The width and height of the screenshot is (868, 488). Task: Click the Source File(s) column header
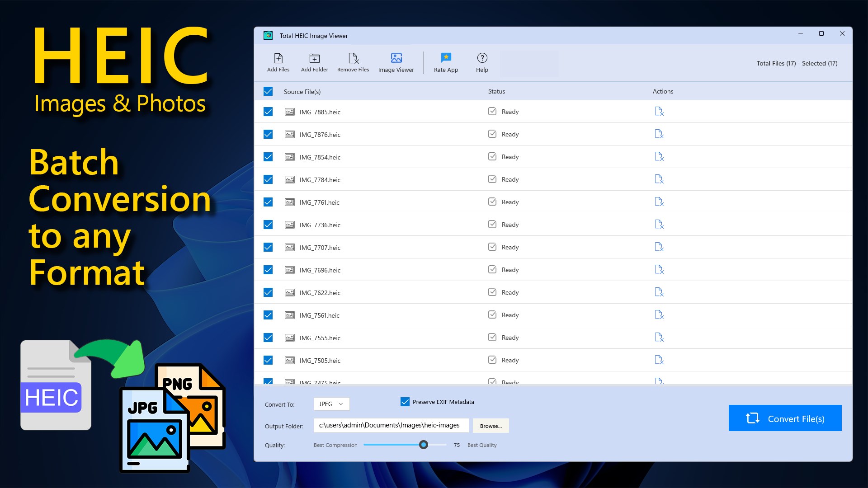coord(302,91)
